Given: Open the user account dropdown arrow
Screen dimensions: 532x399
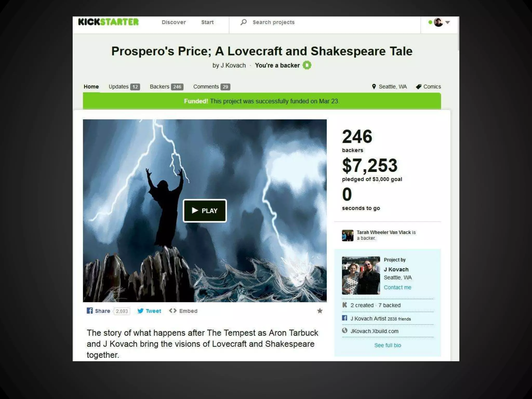Looking at the screenshot, I should click(x=448, y=22).
